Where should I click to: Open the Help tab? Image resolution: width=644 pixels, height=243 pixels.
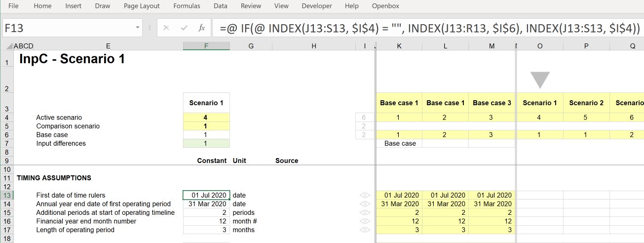click(x=352, y=6)
